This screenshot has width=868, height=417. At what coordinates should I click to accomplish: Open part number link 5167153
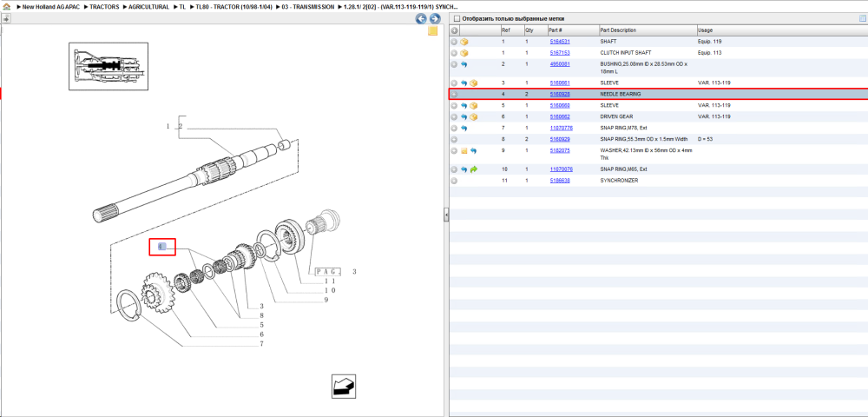560,53
